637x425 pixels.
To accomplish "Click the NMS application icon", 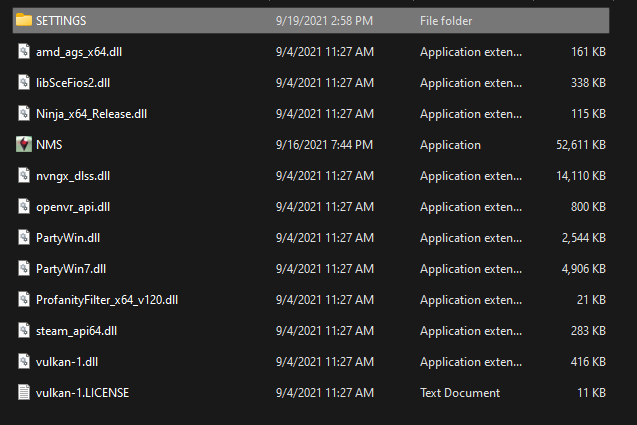I will pyautogui.click(x=24, y=144).
